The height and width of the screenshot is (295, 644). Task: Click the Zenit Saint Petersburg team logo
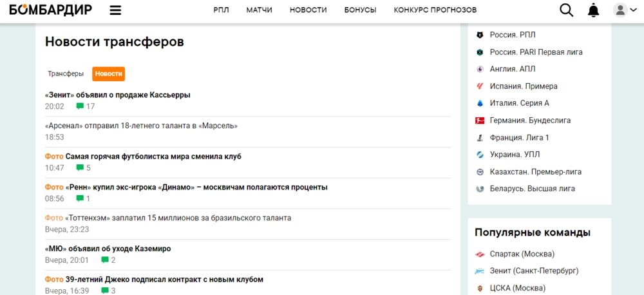coord(480,271)
